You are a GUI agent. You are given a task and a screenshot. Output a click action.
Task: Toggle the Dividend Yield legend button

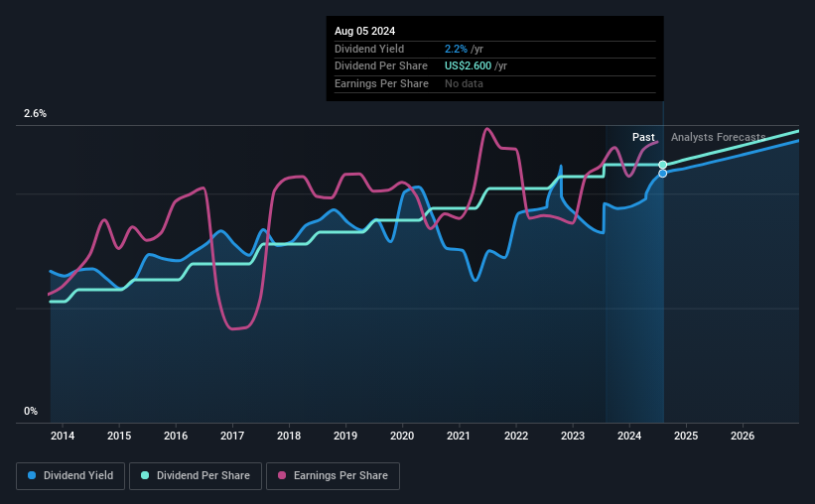pyautogui.click(x=70, y=476)
